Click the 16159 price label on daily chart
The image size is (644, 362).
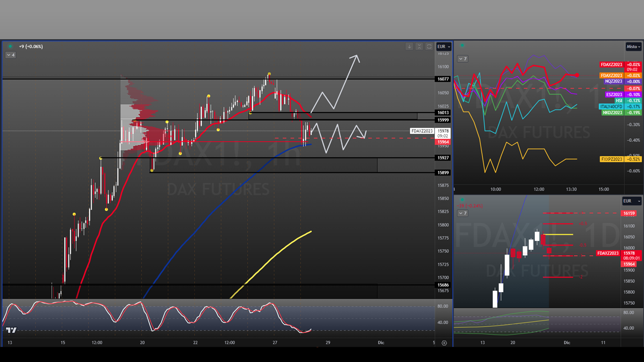click(x=629, y=214)
